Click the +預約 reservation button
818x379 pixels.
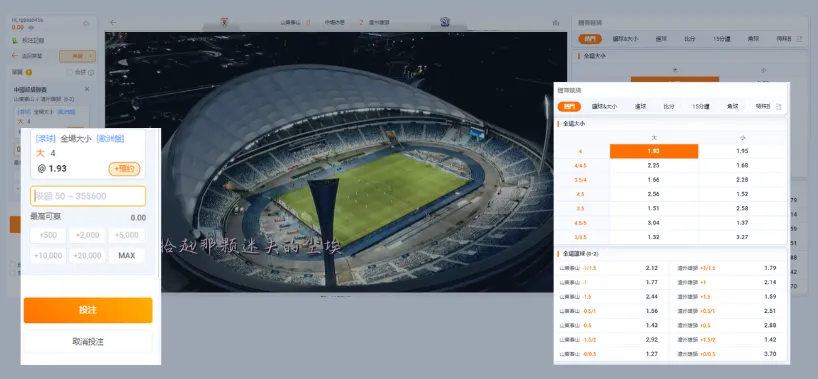124,169
